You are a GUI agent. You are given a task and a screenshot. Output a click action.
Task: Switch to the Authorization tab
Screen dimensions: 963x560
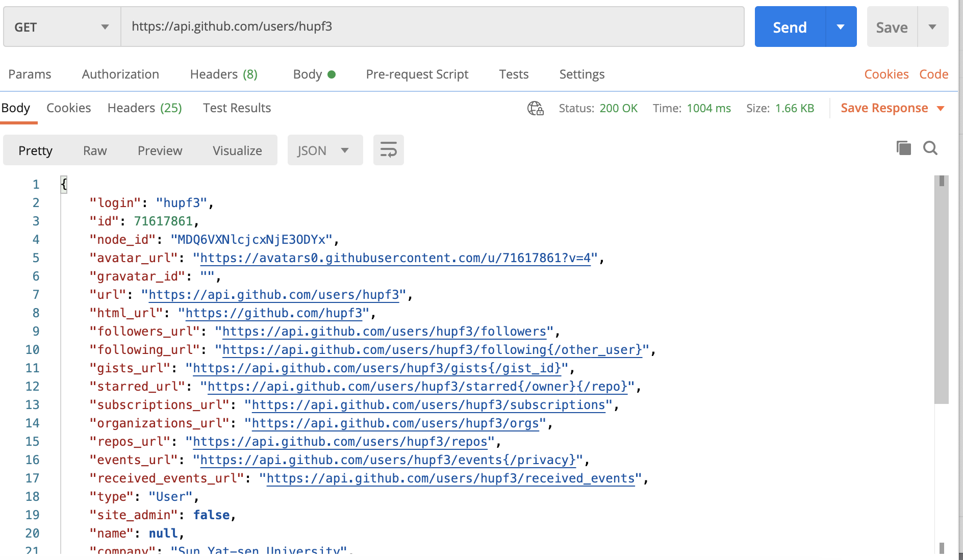(x=120, y=74)
